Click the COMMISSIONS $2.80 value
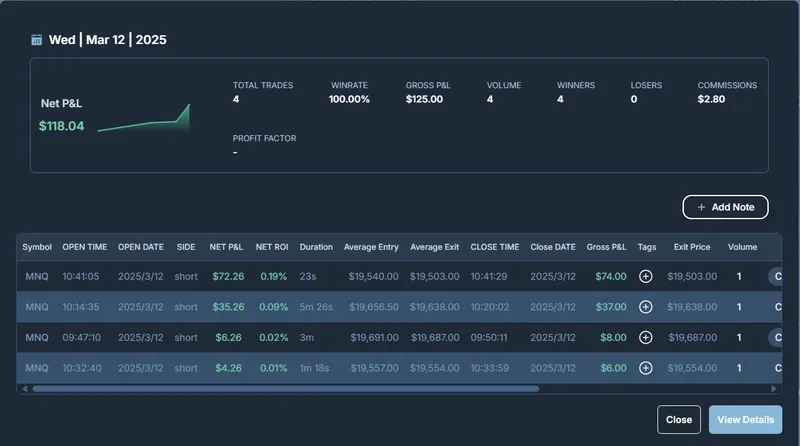The width and height of the screenshot is (800, 446). [x=711, y=99]
